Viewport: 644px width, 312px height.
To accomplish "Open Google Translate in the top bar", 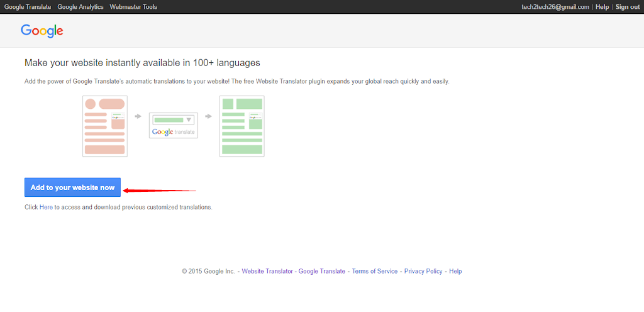I will (28, 7).
